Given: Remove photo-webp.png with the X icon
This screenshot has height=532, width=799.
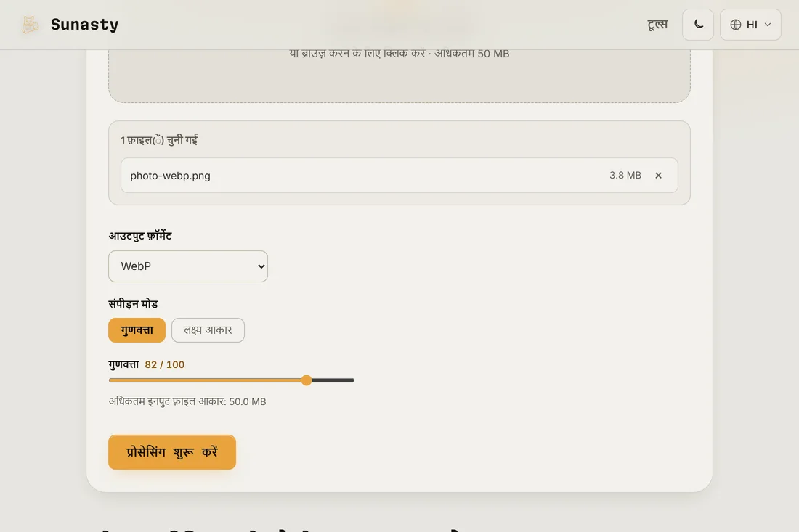Looking at the screenshot, I should tap(658, 175).
